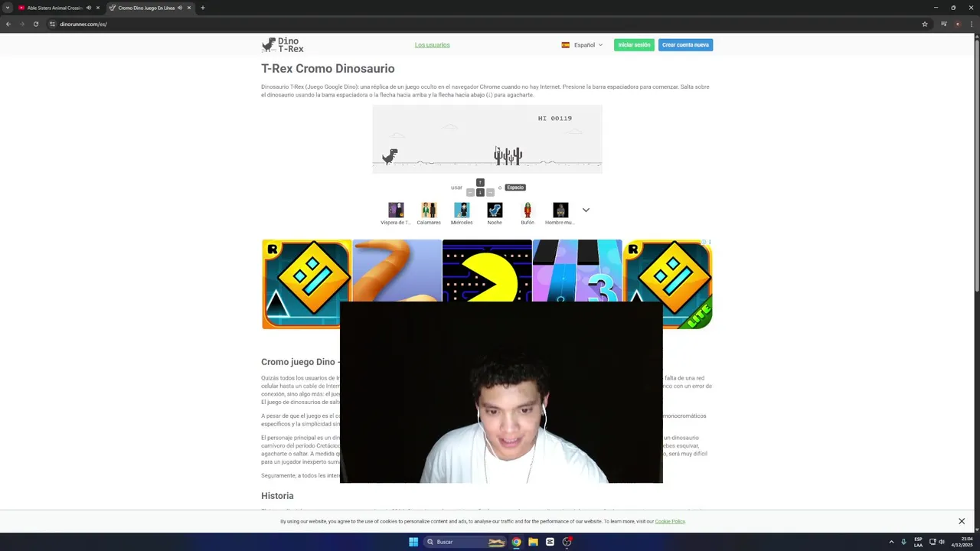Mute the Able Sisters tab audio icon
This screenshot has height=551, width=980.
[x=89, y=8]
